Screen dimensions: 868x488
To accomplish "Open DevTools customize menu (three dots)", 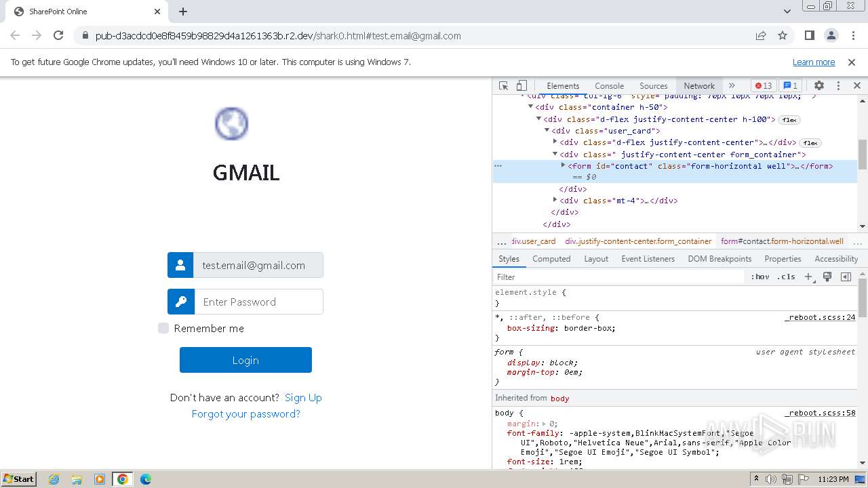I will point(838,85).
